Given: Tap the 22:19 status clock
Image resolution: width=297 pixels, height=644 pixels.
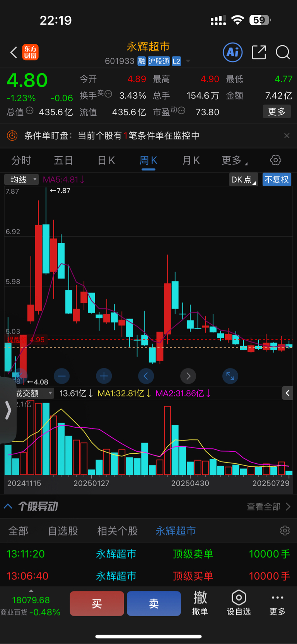Looking at the screenshot, I should [56, 20].
